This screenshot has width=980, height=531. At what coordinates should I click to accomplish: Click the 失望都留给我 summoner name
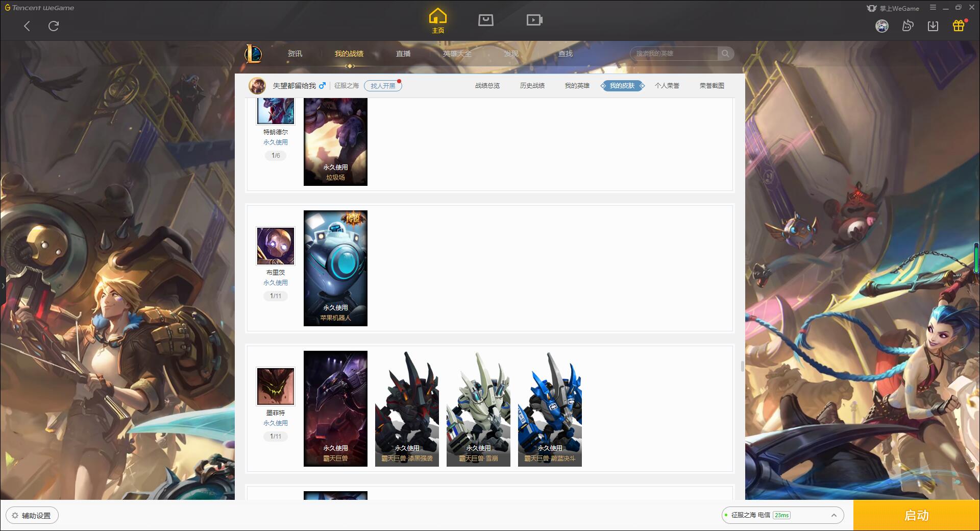(x=295, y=86)
